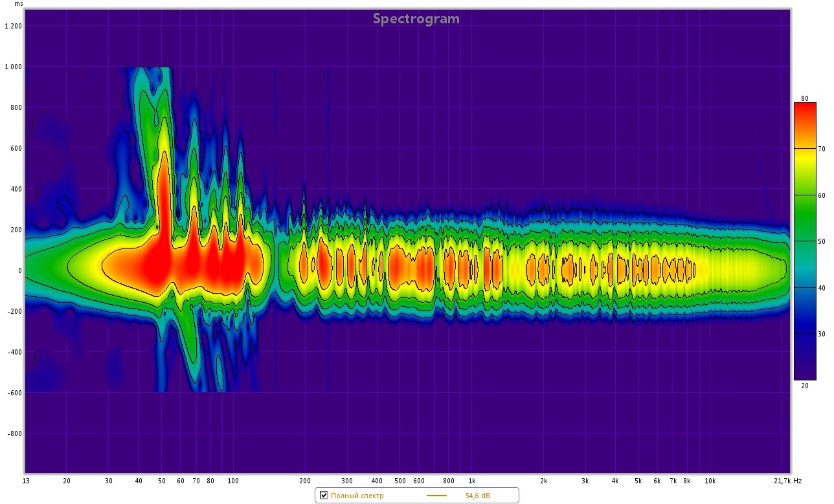
Task: Uncheck the Полный спектр trace checkbox
Action: point(324,496)
